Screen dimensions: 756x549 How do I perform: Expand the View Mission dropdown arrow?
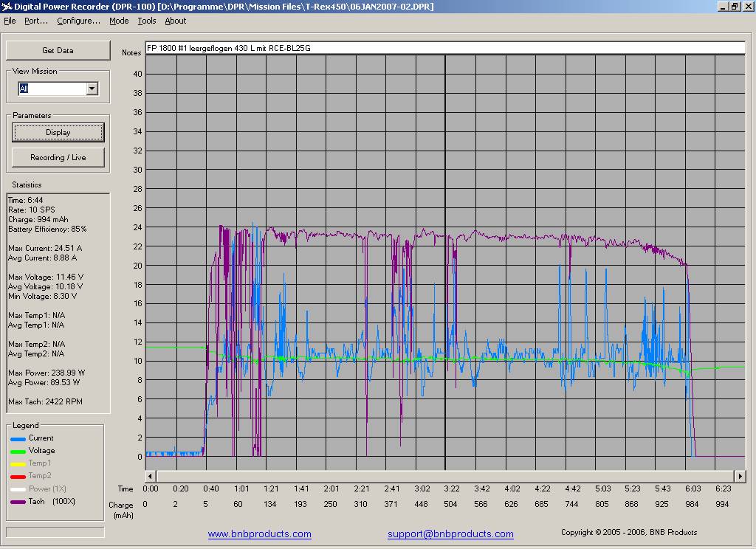click(92, 89)
